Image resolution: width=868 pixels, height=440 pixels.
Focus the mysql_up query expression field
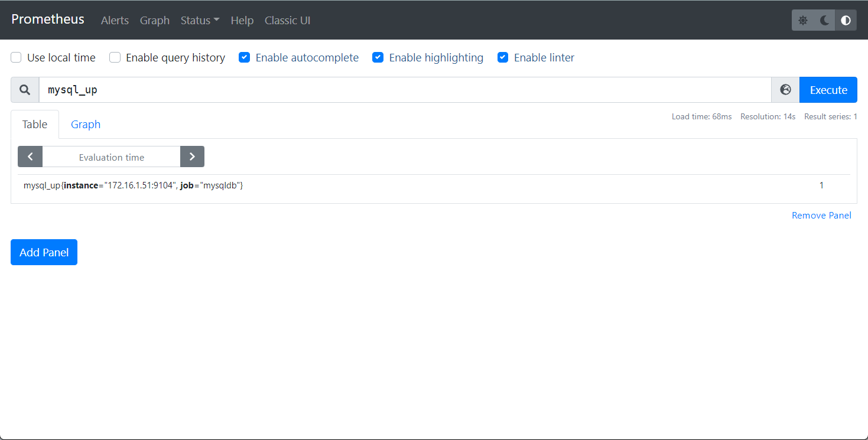pos(405,90)
